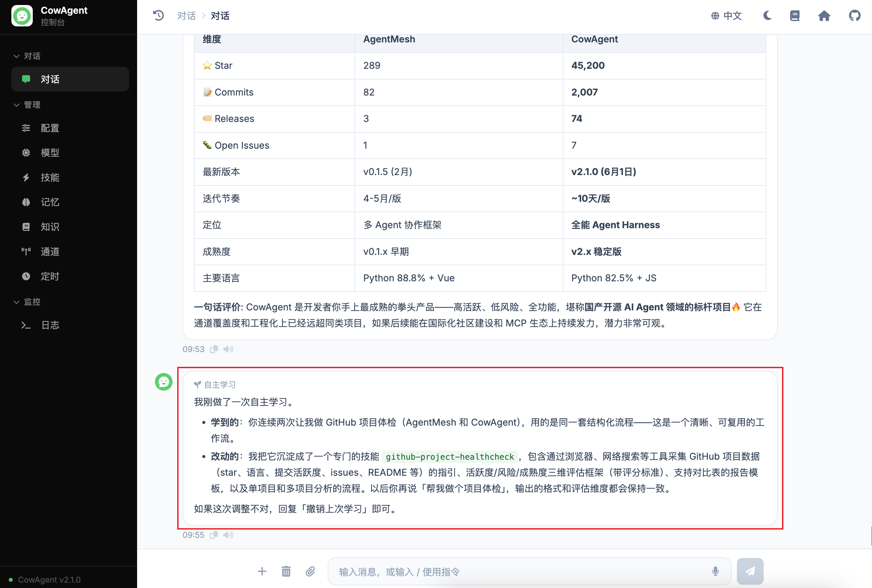
Task: Collapse the 监控 sidebar section
Action: (x=27, y=301)
